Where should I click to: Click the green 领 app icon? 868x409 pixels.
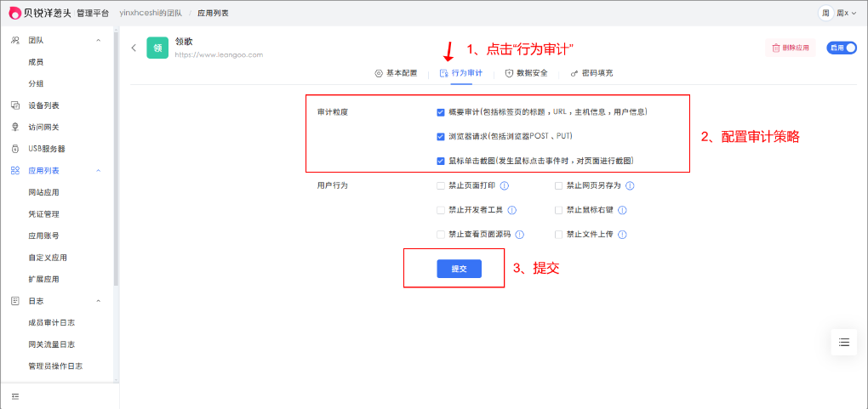coord(157,48)
